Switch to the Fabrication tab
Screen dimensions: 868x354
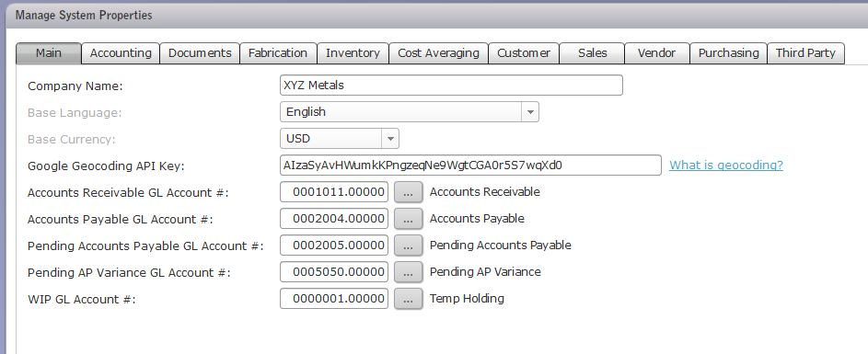[278, 53]
